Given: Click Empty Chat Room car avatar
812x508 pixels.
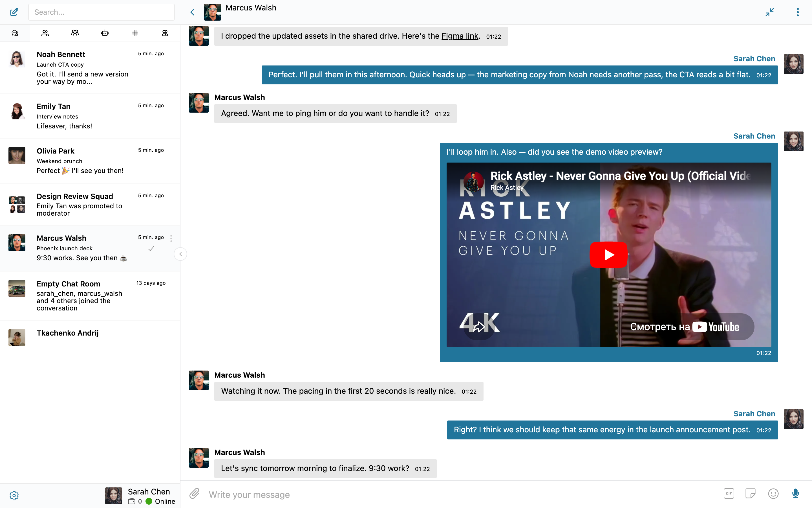Looking at the screenshot, I should click(x=17, y=288).
